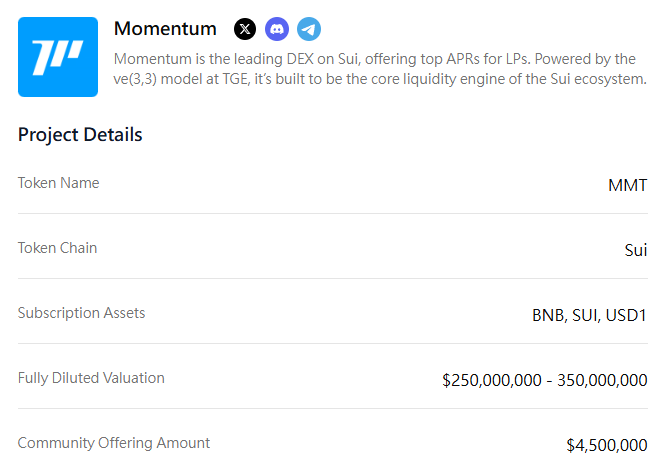This screenshot has height=476, width=669.
Task: Click the Fully Diluted Valuation label
Action: [x=91, y=378]
